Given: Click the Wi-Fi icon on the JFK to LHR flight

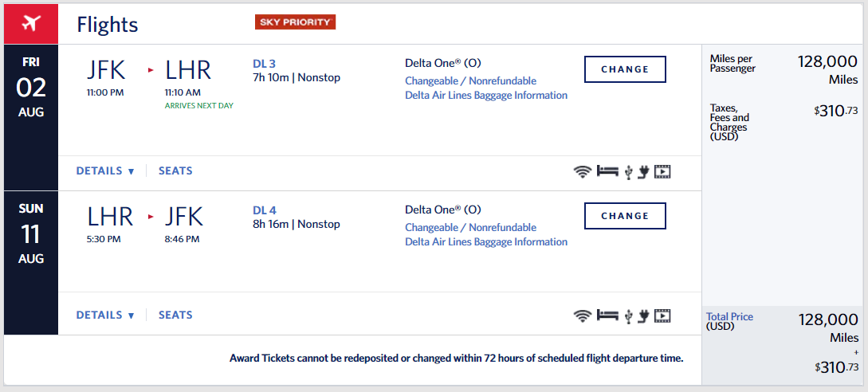Looking at the screenshot, I should (x=583, y=171).
